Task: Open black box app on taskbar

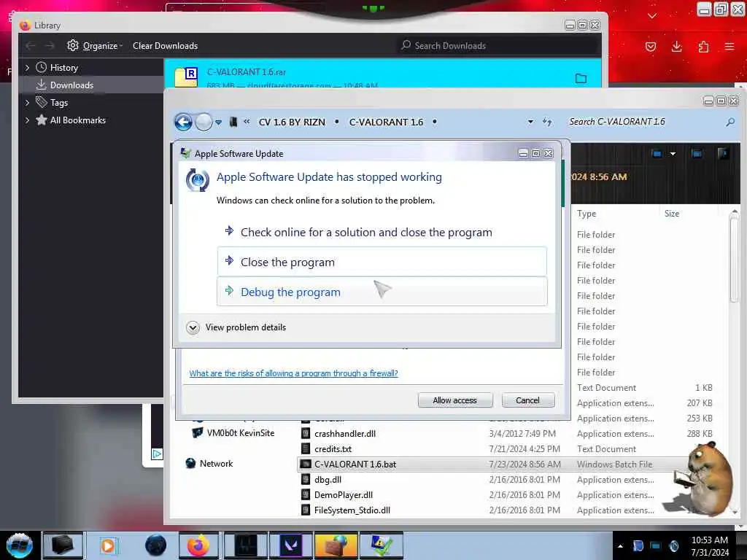Action: [63, 545]
